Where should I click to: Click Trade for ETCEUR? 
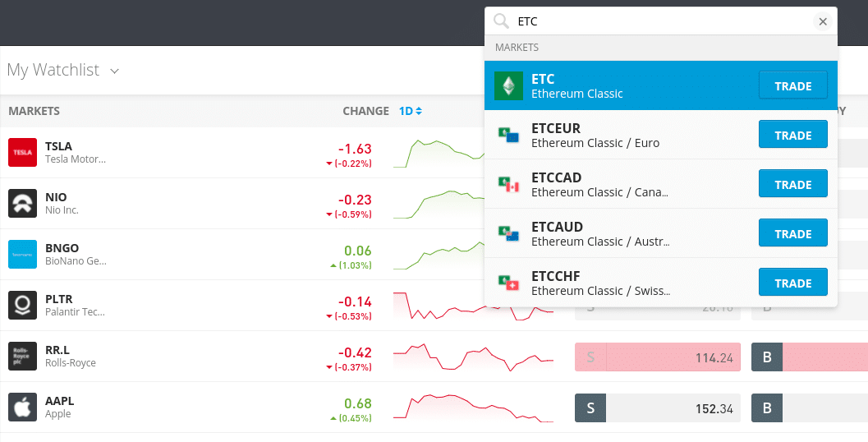pyautogui.click(x=792, y=135)
